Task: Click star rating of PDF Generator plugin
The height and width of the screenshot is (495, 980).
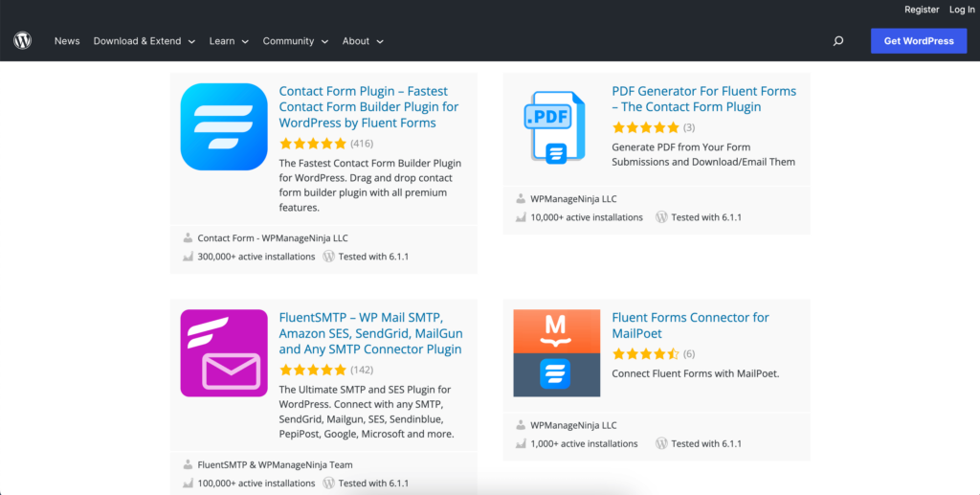Action: click(646, 127)
